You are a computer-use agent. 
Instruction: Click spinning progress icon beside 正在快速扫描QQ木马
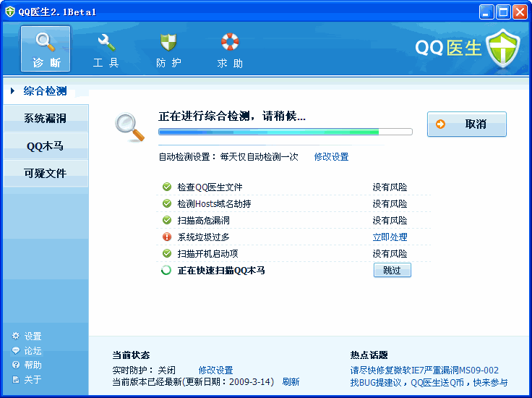(166, 271)
